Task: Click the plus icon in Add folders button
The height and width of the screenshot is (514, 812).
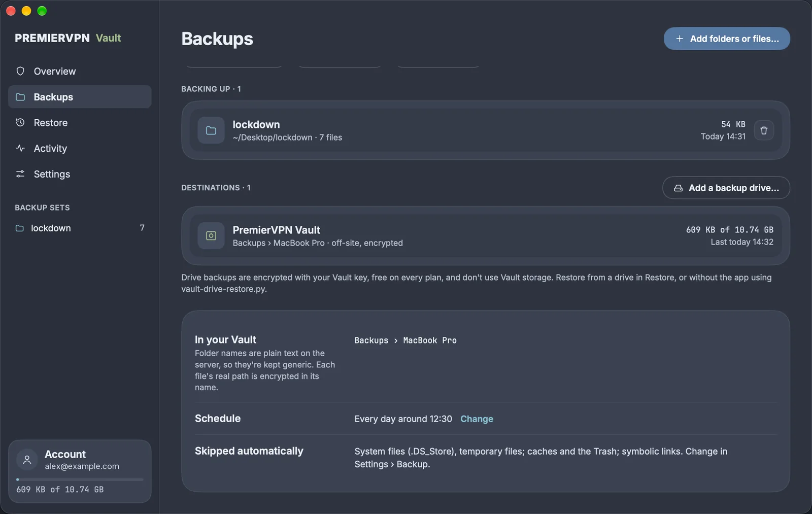Action: (x=680, y=39)
